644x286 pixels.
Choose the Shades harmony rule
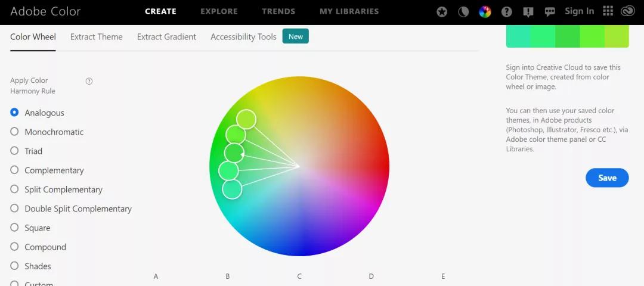[x=14, y=266]
